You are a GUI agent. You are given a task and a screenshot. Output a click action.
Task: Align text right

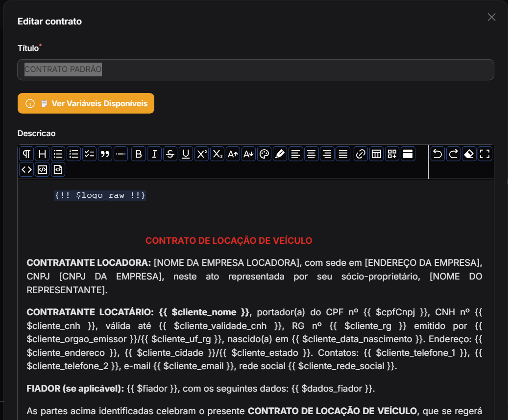(327, 154)
